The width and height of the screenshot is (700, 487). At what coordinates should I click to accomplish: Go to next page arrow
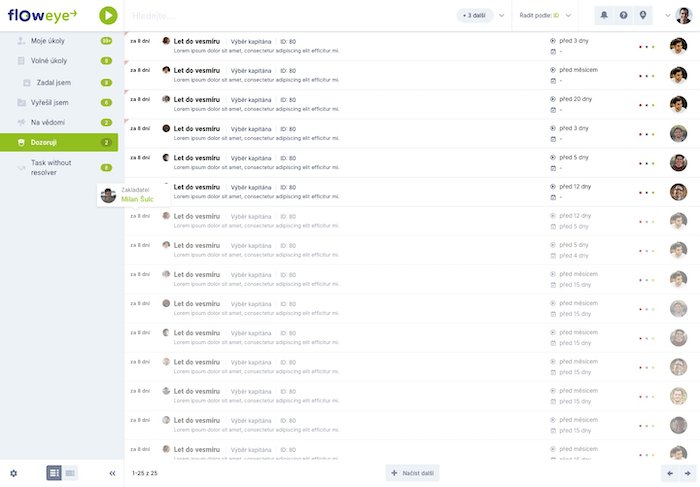pyautogui.click(x=687, y=472)
